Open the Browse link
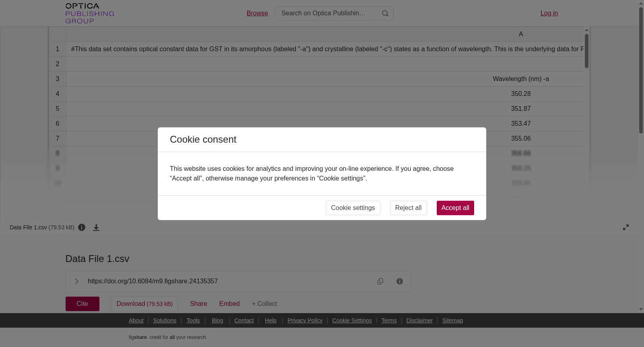Image resolution: width=644 pixels, height=347 pixels. tap(257, 13)
